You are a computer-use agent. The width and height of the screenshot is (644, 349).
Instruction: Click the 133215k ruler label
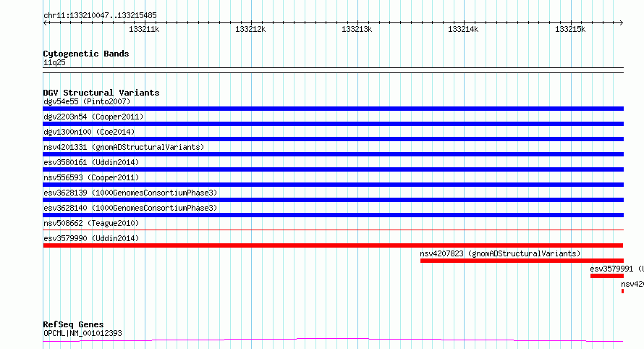pos(570,29)
